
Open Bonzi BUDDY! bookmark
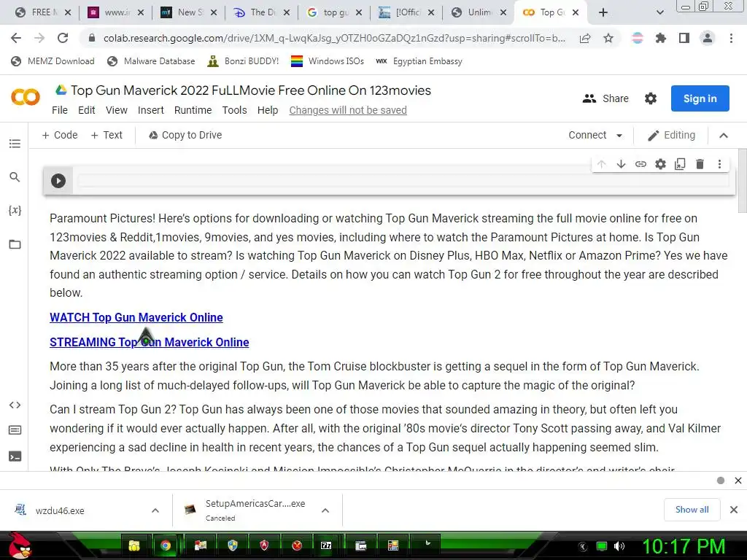pyautogui.click(x=243, y=61)
